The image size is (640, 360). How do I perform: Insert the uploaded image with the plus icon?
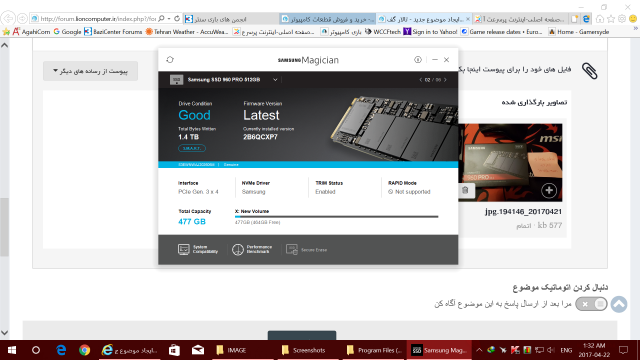click(549, 190)
